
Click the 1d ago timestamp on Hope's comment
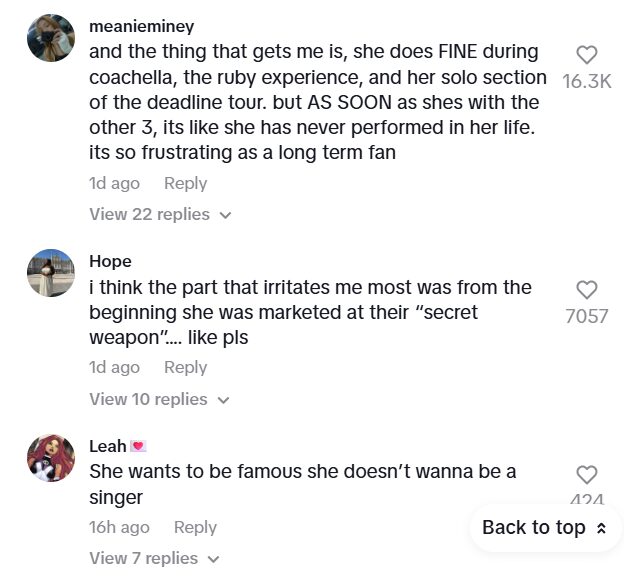point(114,367)
